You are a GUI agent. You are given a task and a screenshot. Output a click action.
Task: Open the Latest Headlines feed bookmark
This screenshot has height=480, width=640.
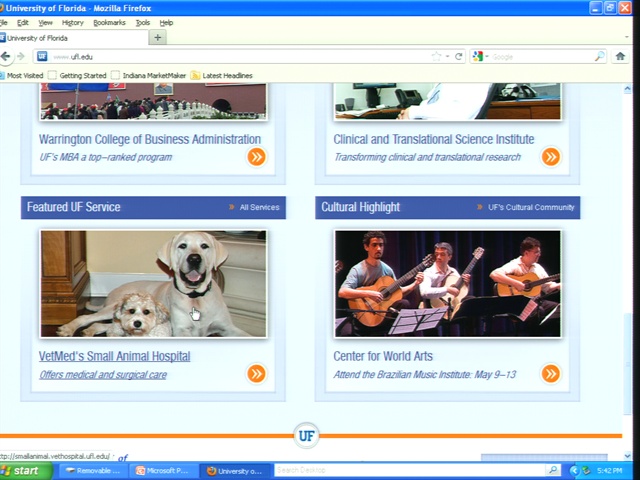click(222, 76)
